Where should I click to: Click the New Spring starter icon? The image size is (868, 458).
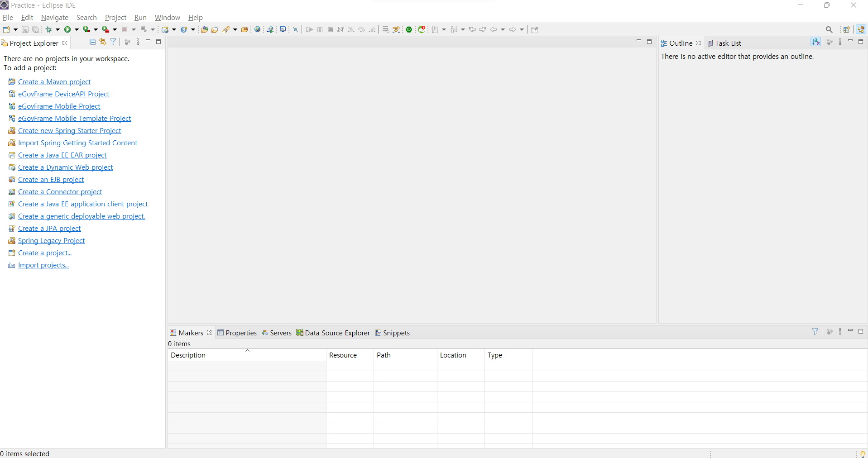[184, 29]
